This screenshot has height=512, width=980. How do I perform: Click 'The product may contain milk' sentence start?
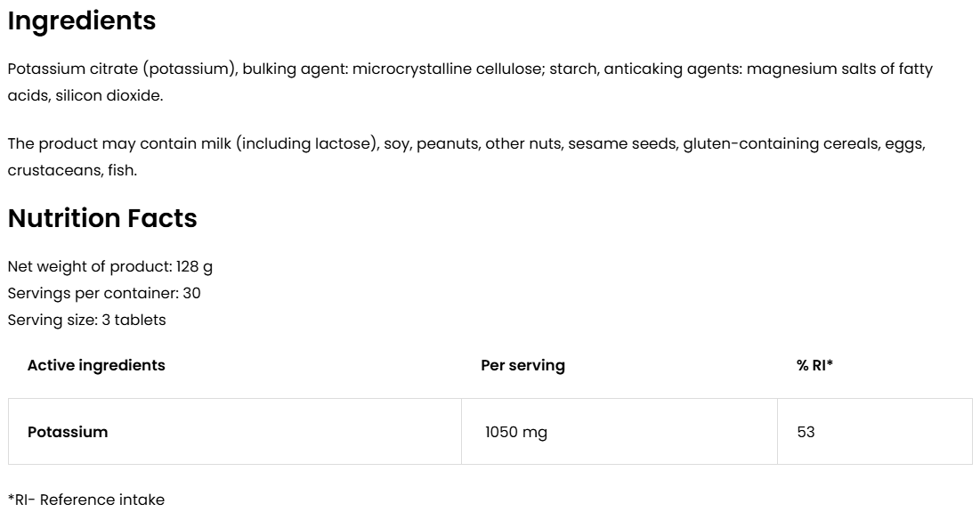point(119,143)
